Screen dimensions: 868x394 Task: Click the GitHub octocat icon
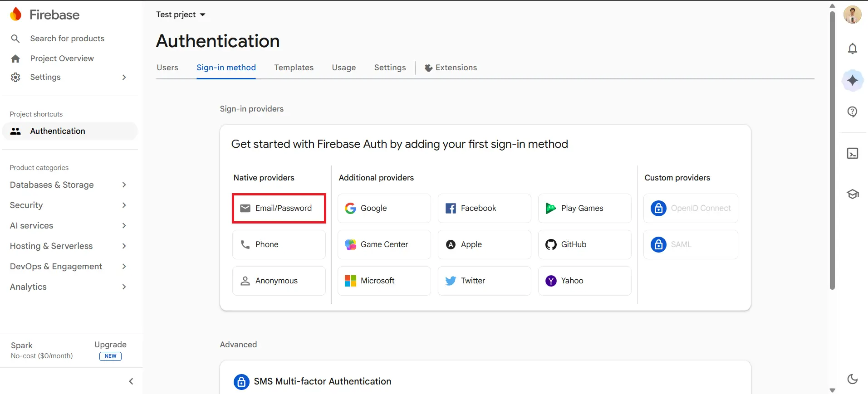(551, 244)
